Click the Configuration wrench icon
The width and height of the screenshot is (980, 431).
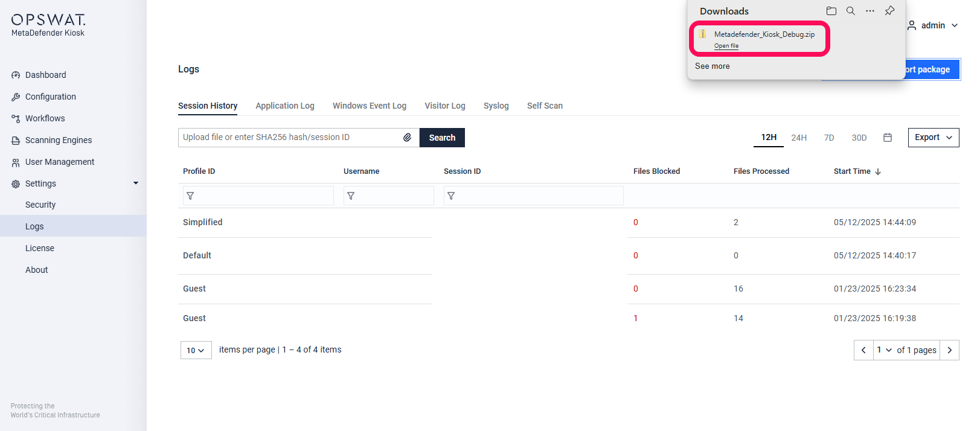pos(16,97)
